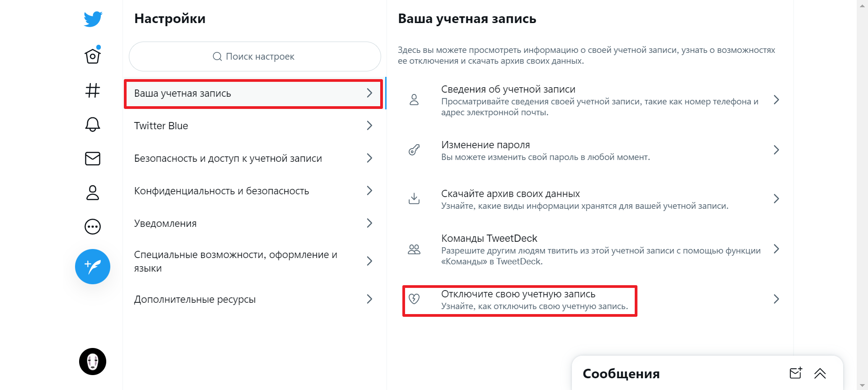Open the Messages envelope icon
Viewport: 868px width, 390px height.
[x=92, y=158]
